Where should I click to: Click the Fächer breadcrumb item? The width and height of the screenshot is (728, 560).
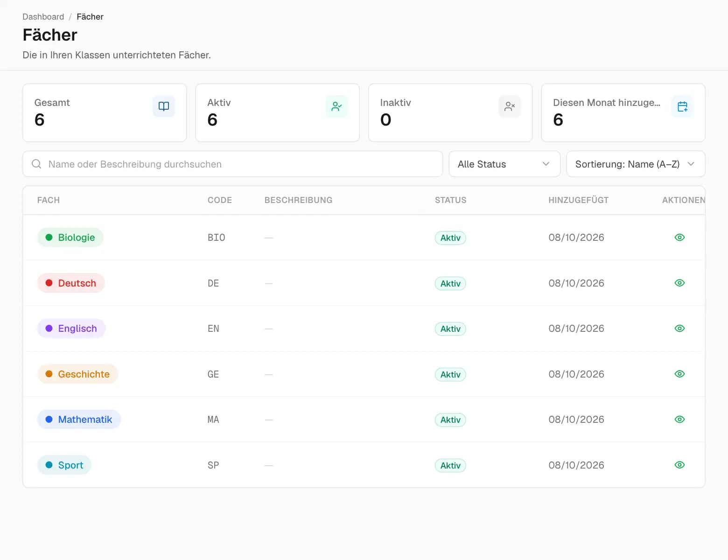(90, 17)
